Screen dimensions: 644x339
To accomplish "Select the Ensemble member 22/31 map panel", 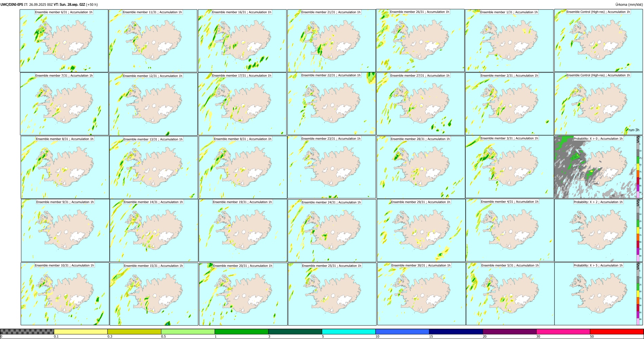I will tap(331, 104).
